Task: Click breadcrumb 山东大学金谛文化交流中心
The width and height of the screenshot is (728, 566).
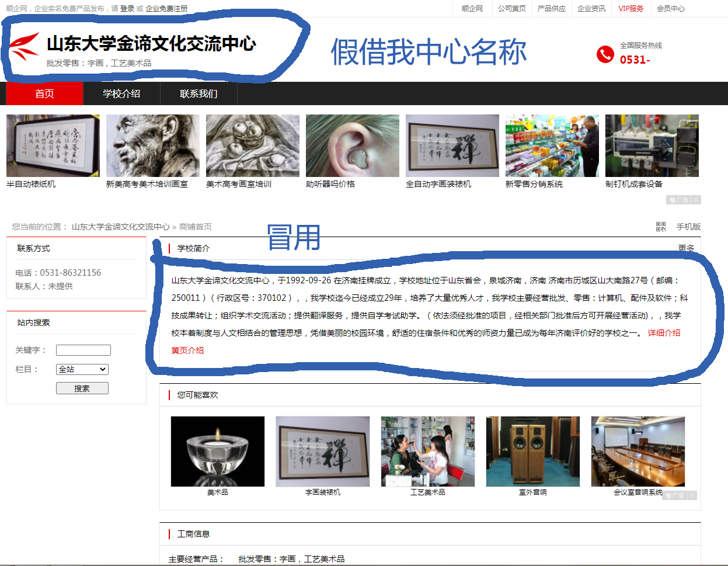Action: (x=121, y=227)
